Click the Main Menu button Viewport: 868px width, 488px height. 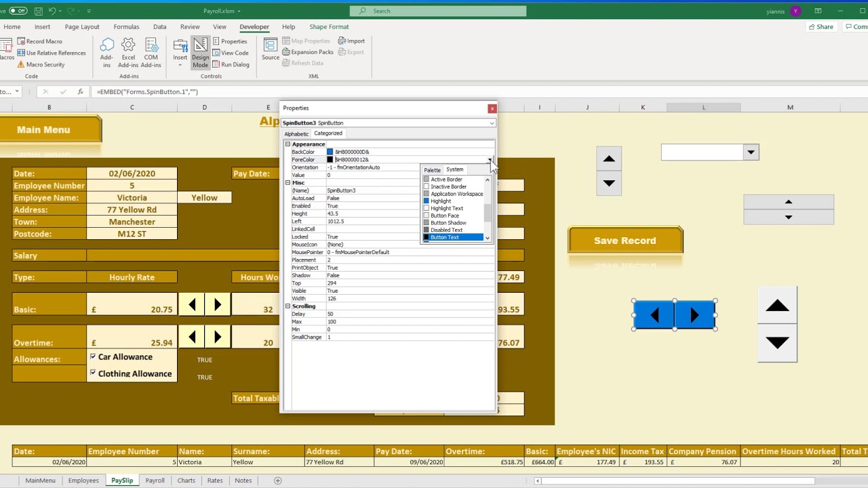click(43, 129)
